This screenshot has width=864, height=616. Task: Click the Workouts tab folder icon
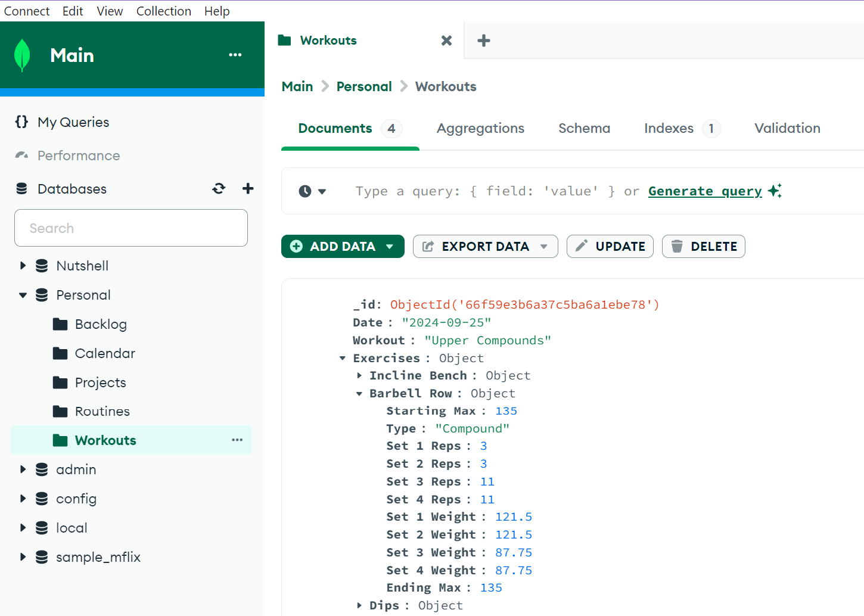point(284,40)
